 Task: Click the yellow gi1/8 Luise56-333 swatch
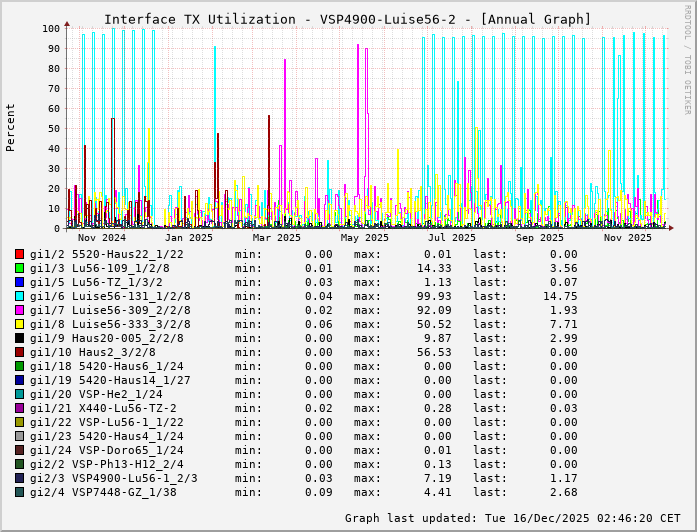coord(19,324)
